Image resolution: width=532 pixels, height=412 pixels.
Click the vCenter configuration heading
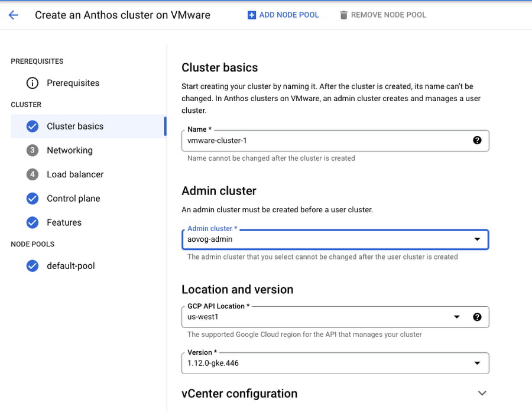point(239,394)
